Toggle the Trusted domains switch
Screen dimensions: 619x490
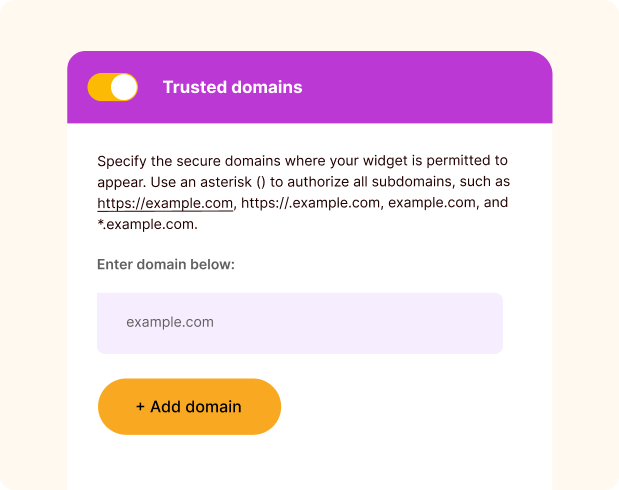click(112, 87)
